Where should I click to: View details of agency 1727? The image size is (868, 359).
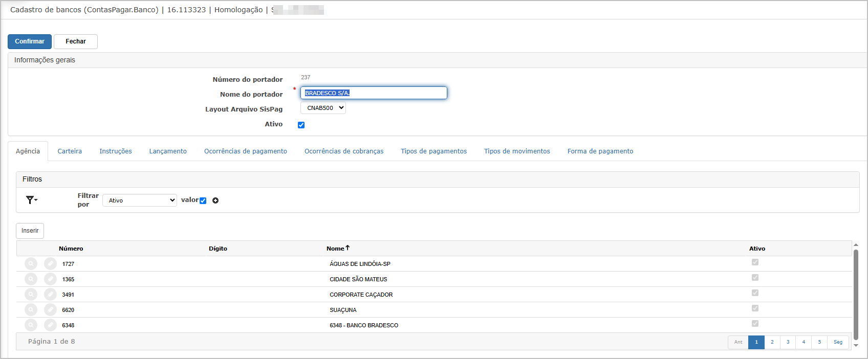[31, 264]
